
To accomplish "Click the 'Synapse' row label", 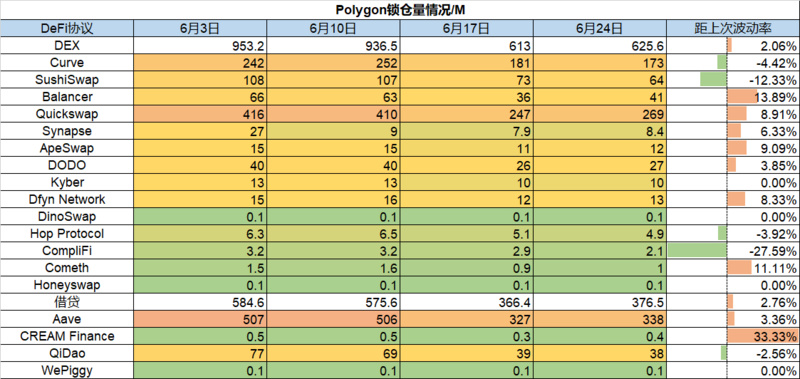I will [x=67, y=131].
